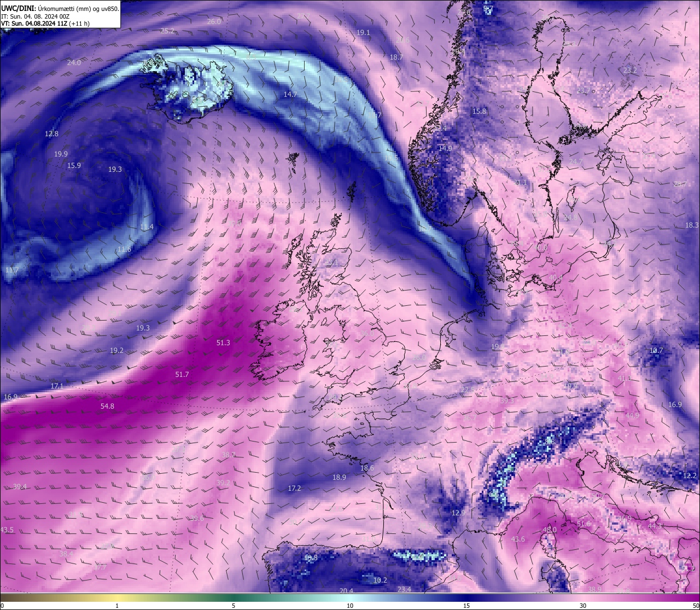Click the color scale label 50

click(x=696, y=606)
